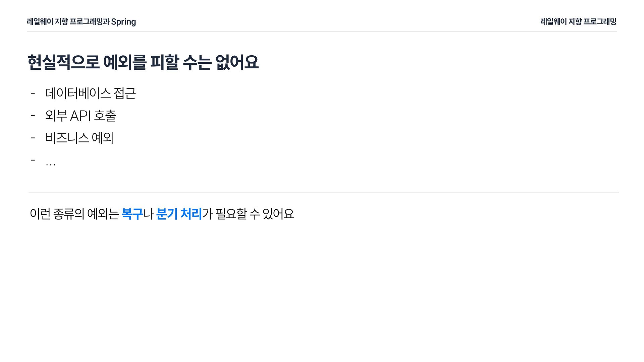
Task: Click the word API in the second bullet
Action: tap(80, 116)
